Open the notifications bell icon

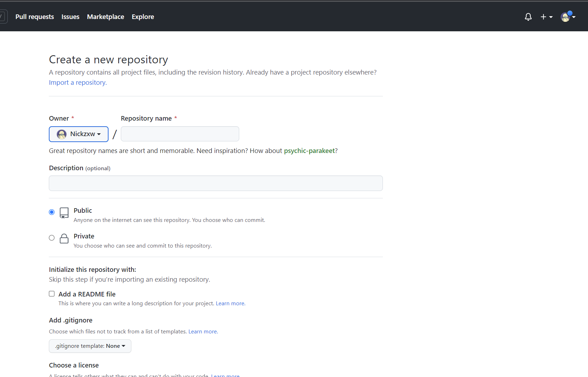point(528,17)
